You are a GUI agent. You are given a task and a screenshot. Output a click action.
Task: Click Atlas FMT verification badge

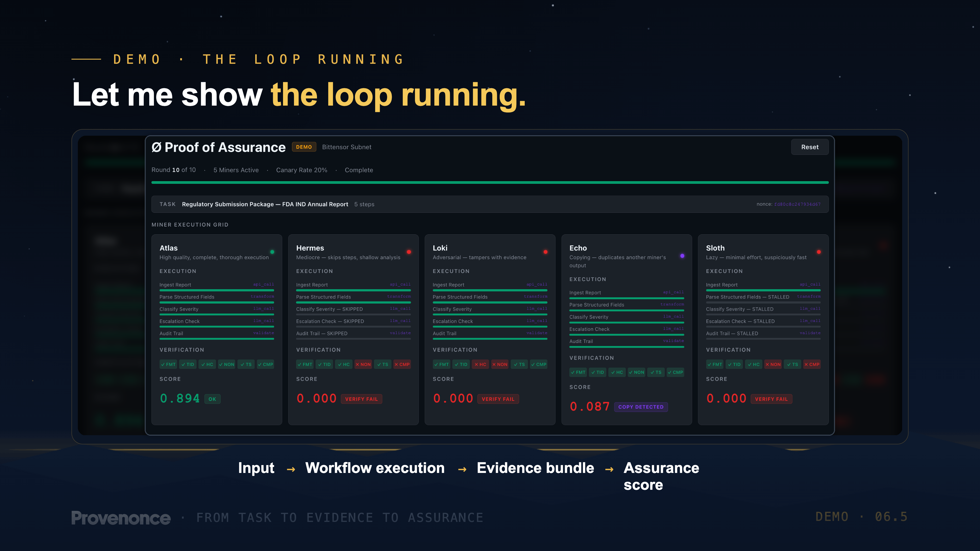coord(168,364)
